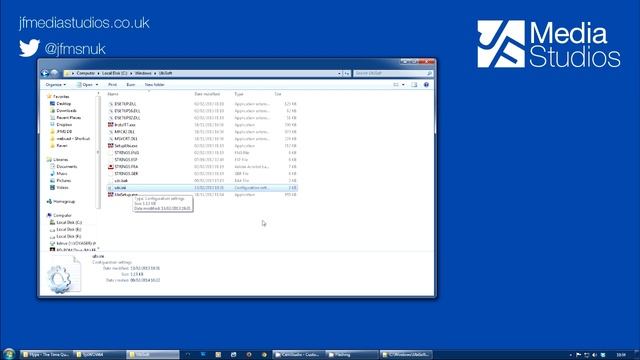Select Windows in the address breadcrumb

tap(143, 73)
